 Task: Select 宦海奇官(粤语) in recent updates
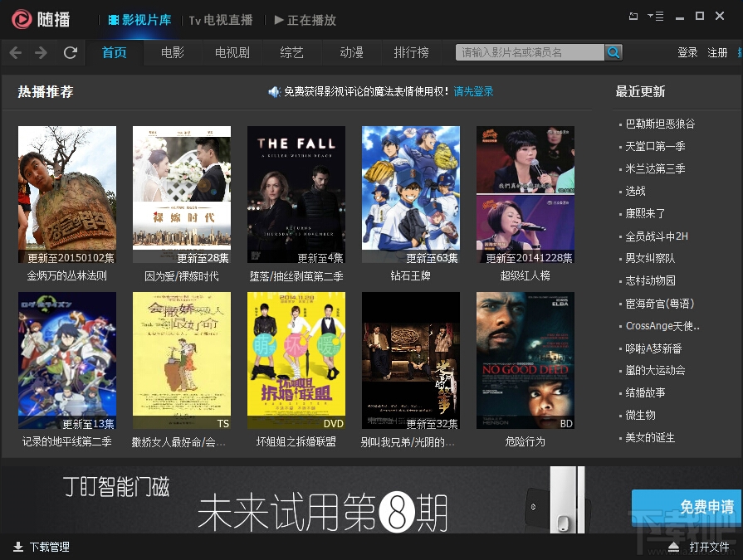coord(659,304)
